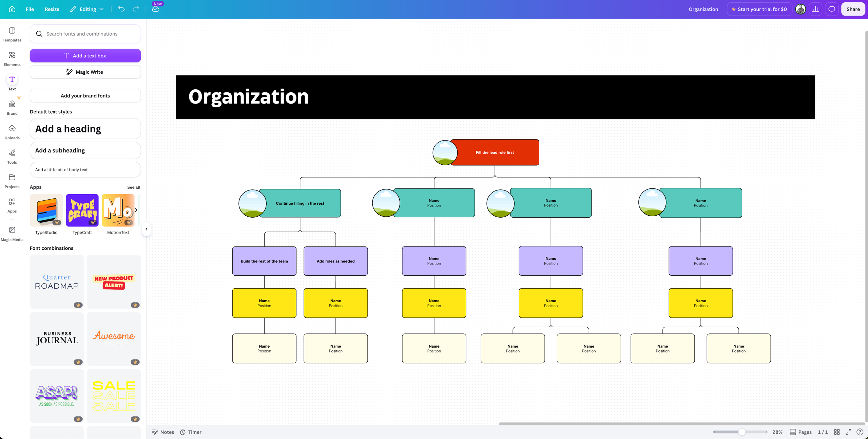868x439 pixels.
Task: Click the 28% zoom level
Action: [777, 432]
